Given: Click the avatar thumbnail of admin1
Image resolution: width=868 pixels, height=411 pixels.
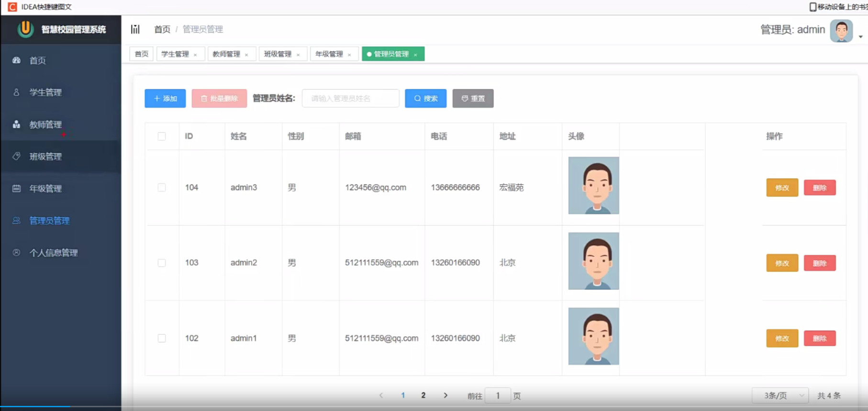Looking at the screenshot, I should point(593,336).
